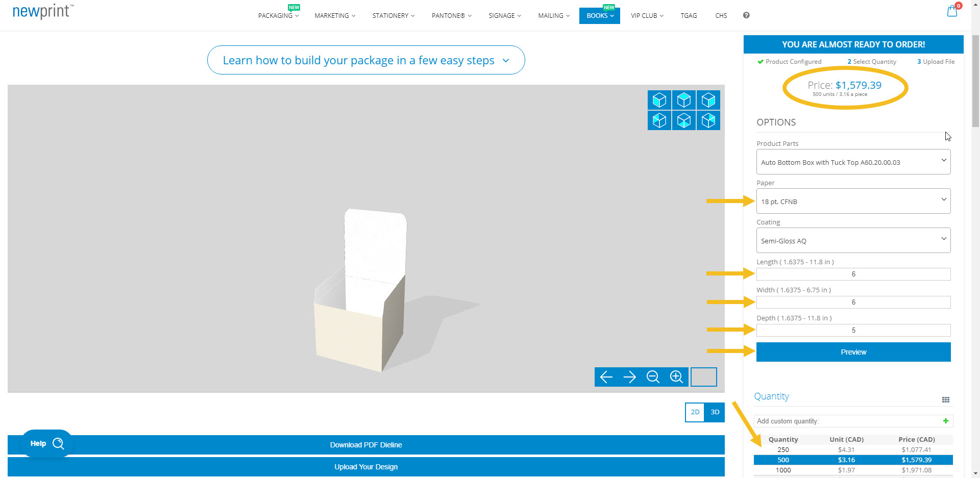Viewport: 980px width, 478px height.
Task: Select the cube view showing the bottom inner face
Action: point(684,120)
